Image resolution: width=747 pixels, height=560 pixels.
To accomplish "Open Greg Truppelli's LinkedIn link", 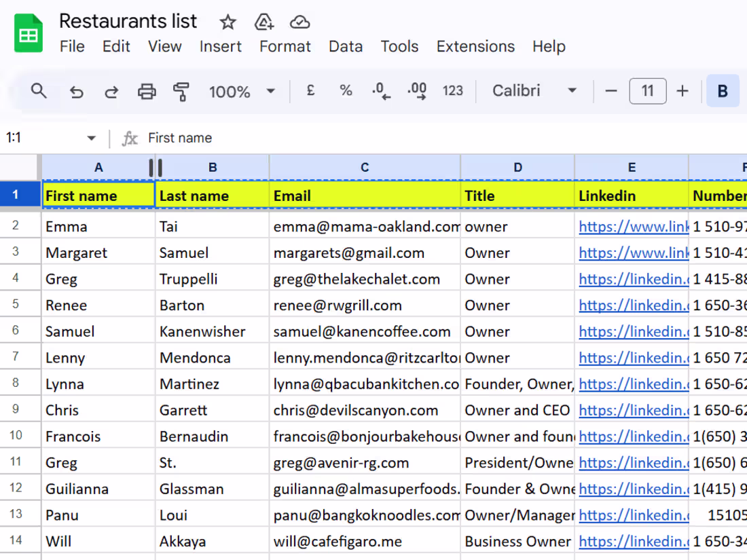I will click(634, 279).
